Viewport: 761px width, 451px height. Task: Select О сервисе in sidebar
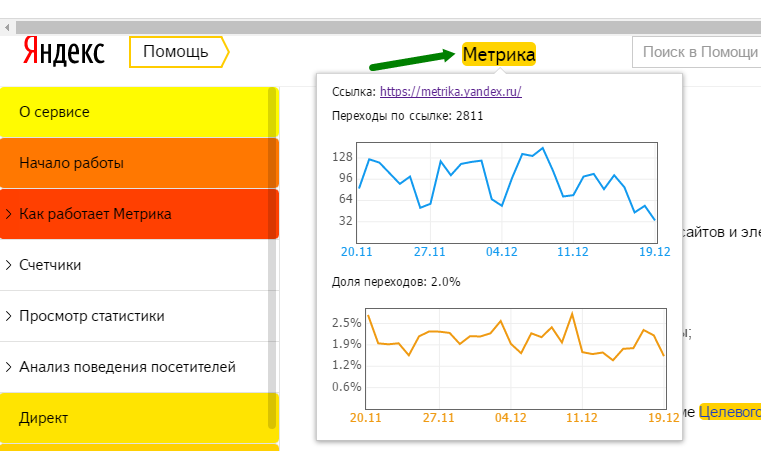pos(139,112)
